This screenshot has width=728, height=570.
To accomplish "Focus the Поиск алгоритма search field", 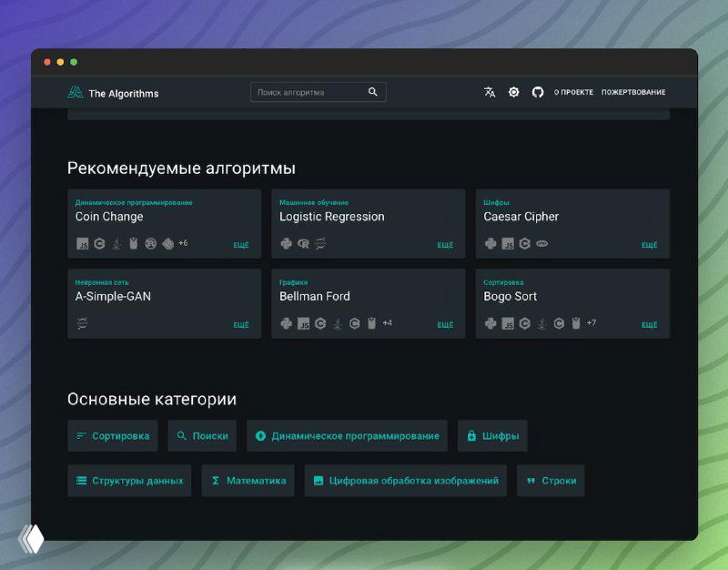I will pyautogui.click(x=309, y=92).
